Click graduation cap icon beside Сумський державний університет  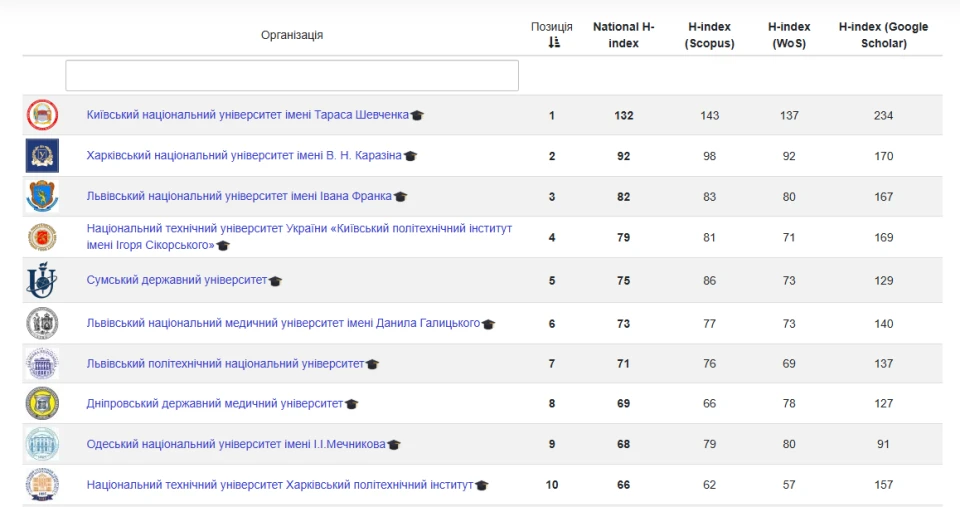pyautogui.click(x=275, y=281)
